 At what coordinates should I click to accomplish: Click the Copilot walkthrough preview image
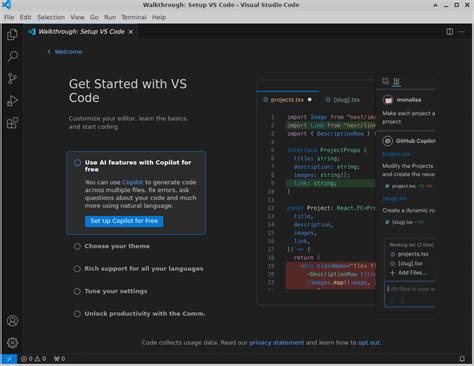[346, 193]
